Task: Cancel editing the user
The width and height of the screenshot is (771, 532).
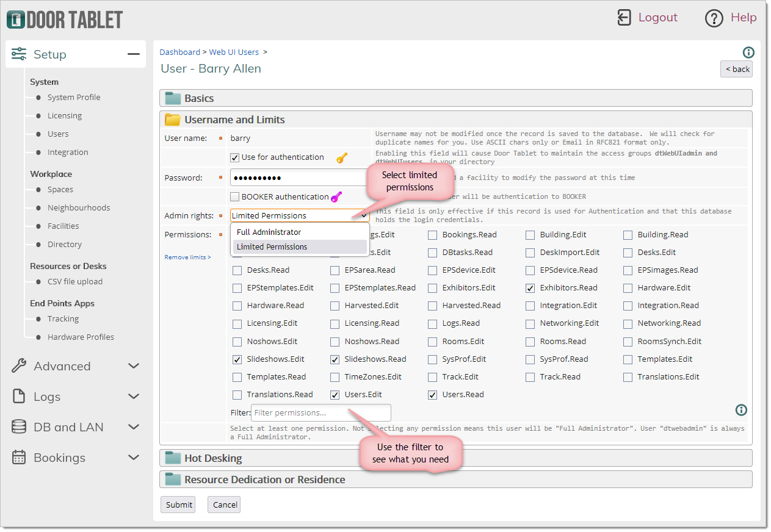Action: point(225,505)
